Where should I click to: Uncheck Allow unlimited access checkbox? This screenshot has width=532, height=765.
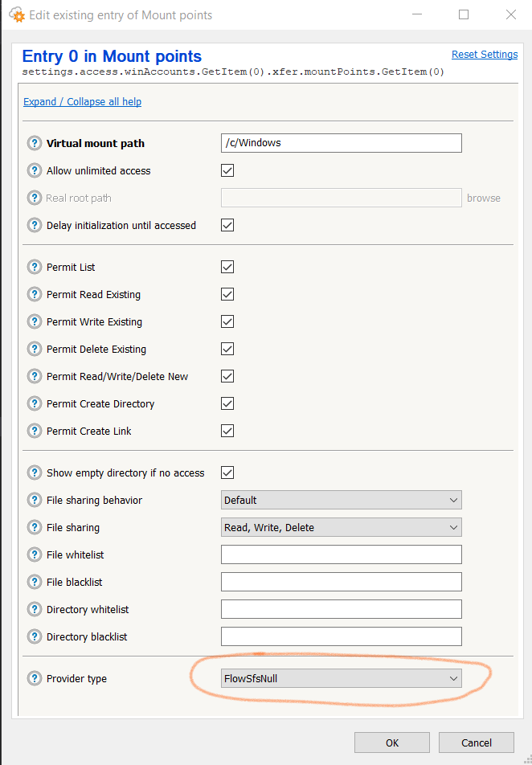click(x=227, y=170)
